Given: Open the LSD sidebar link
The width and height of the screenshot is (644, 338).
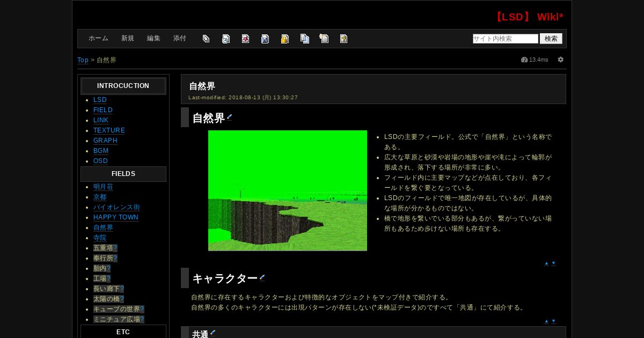Looking at the screenshot, I should coord(100,100).
